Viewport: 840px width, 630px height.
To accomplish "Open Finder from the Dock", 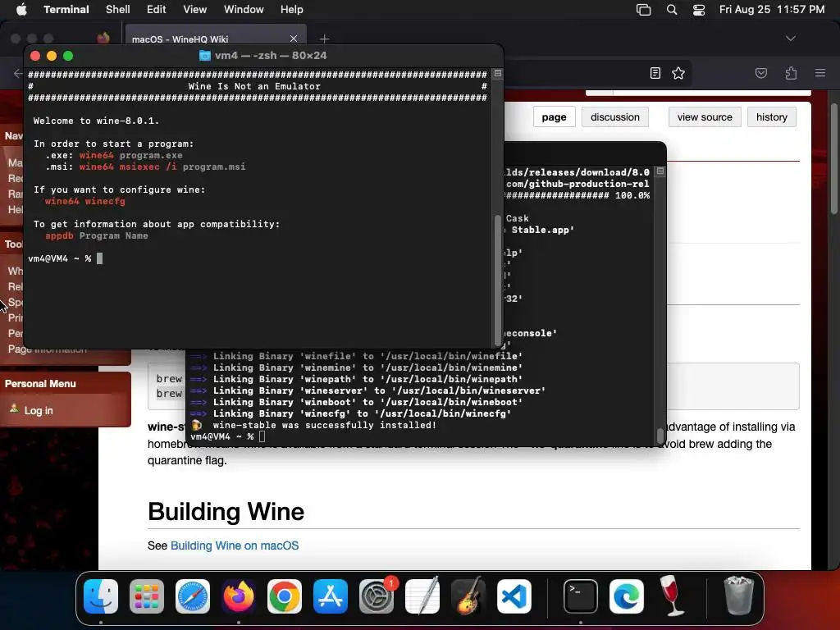I will click(101, 596).
